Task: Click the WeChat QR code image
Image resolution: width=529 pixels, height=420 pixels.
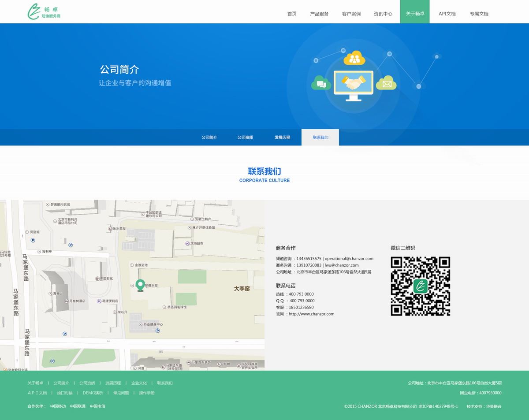Action: click(420, 286)
